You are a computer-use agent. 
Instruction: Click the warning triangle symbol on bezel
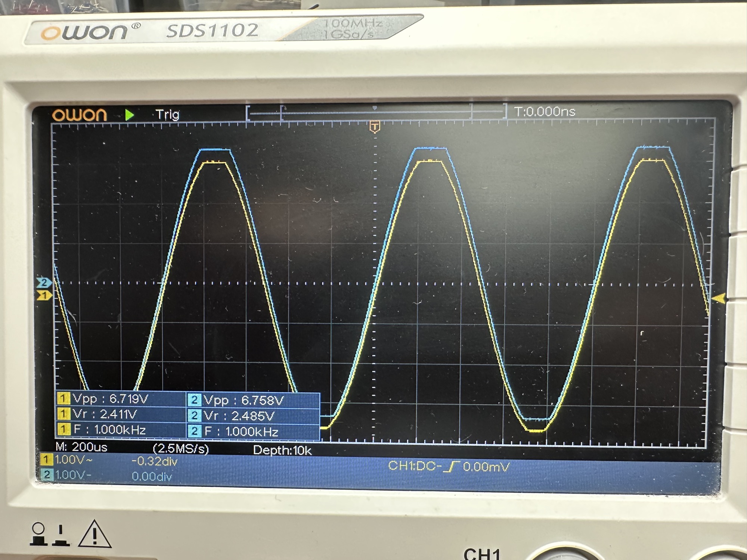(x=94, y=534)
